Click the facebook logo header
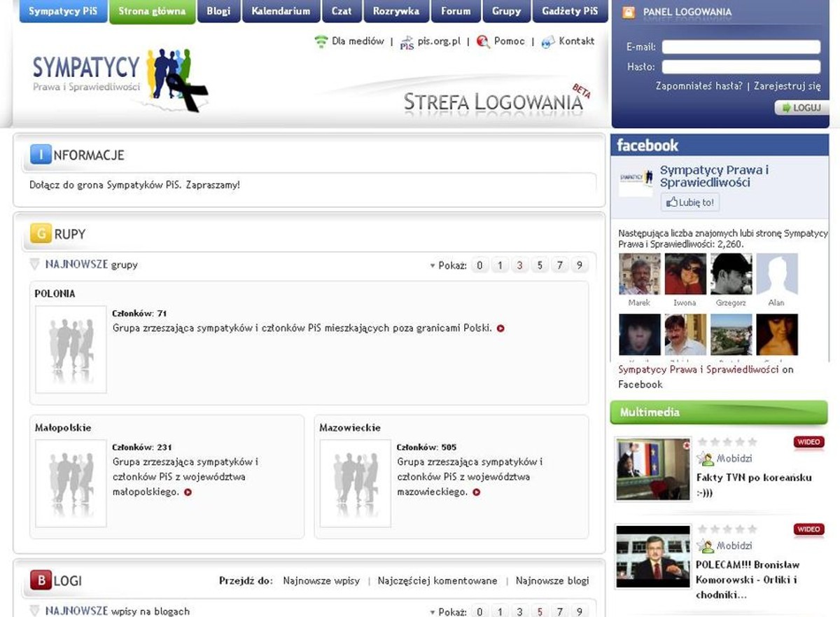This screenshot has height=617, width=840. tap(647, 145)
